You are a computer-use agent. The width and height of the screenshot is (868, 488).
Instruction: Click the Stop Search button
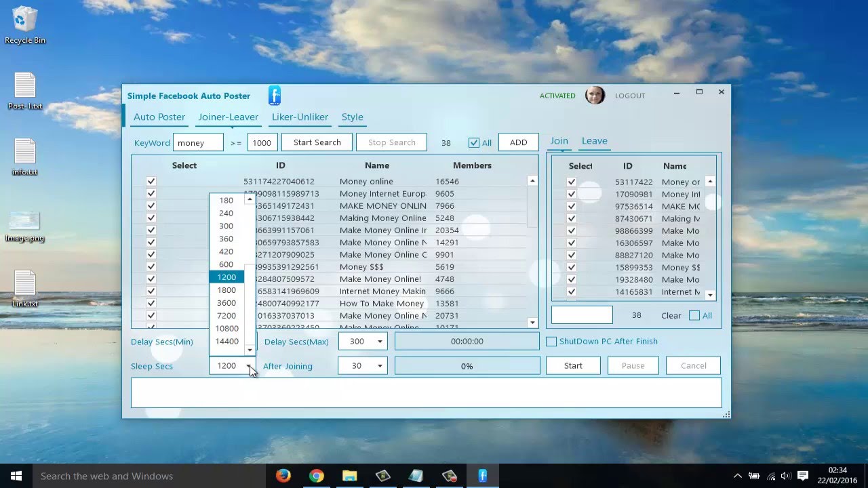tap(391, 142)
